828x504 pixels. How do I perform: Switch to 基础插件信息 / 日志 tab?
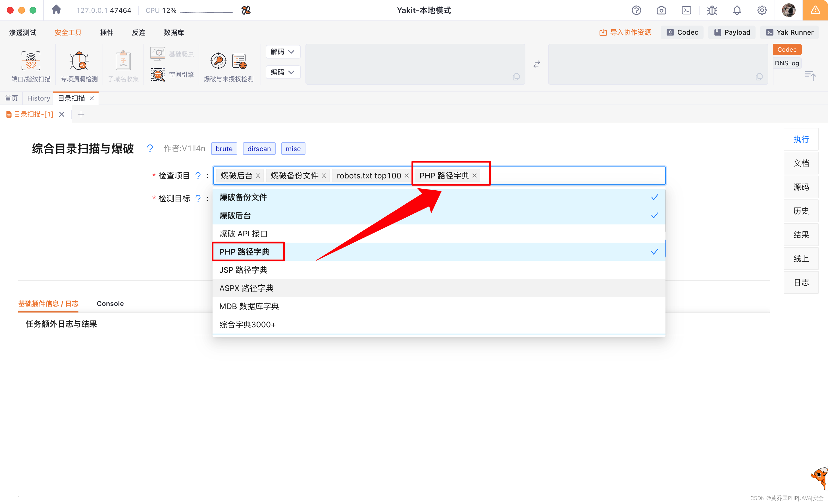(x=48, y=303)
